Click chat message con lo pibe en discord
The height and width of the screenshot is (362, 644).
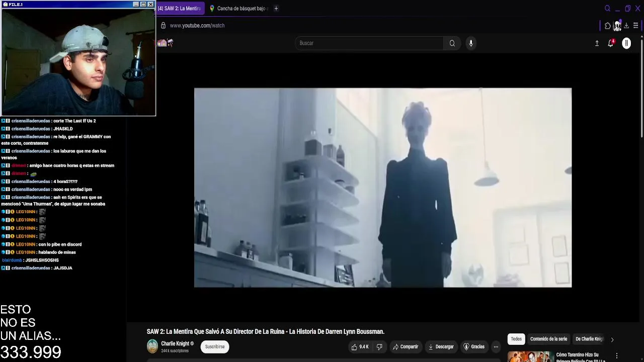point(60,244)
